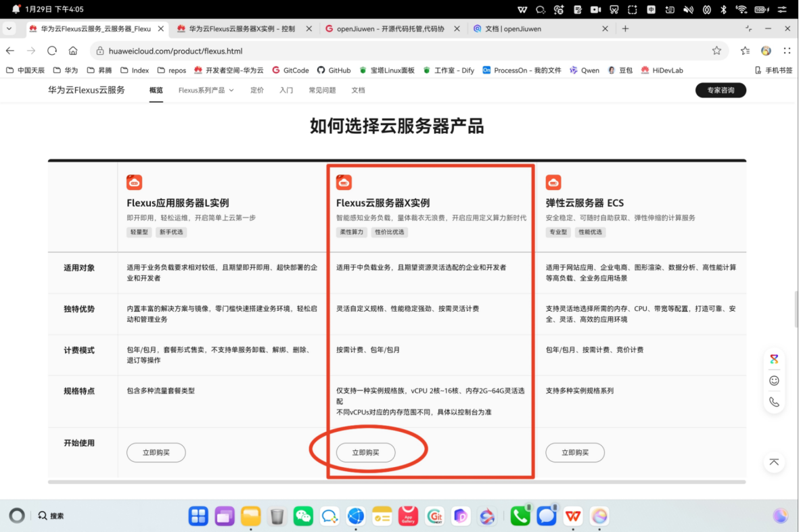Open the repos bookmark folder
Viewport: 799px width, 532px height.
pos(172,70)
